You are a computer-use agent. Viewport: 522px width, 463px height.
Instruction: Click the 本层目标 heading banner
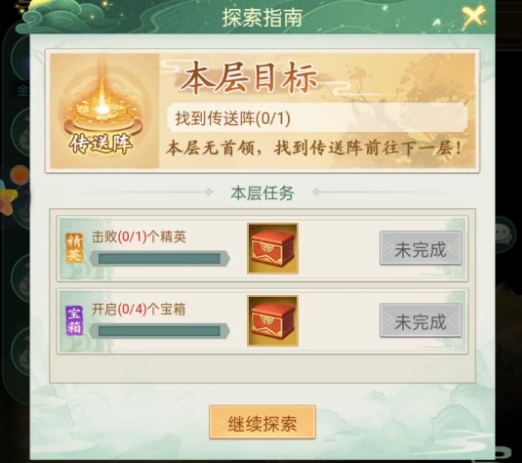[249, 78]
